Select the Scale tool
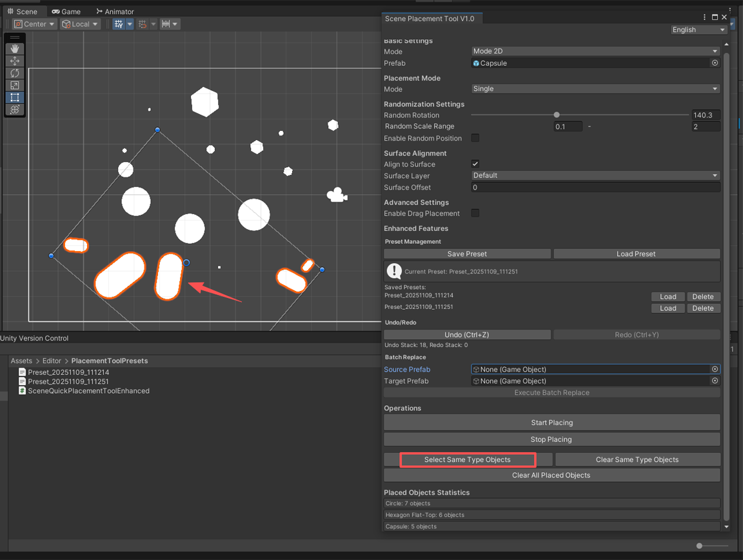Viewport: 743px width, 560px height. (x=15, y=85)
